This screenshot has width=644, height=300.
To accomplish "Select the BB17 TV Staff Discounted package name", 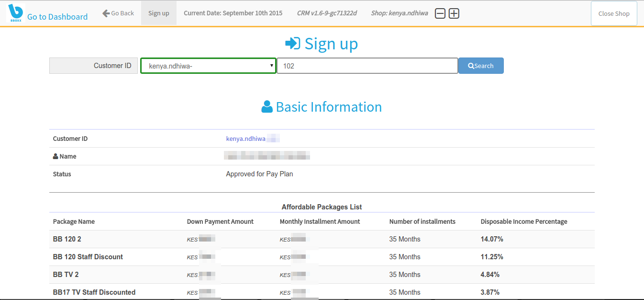I will pos(94,292).
